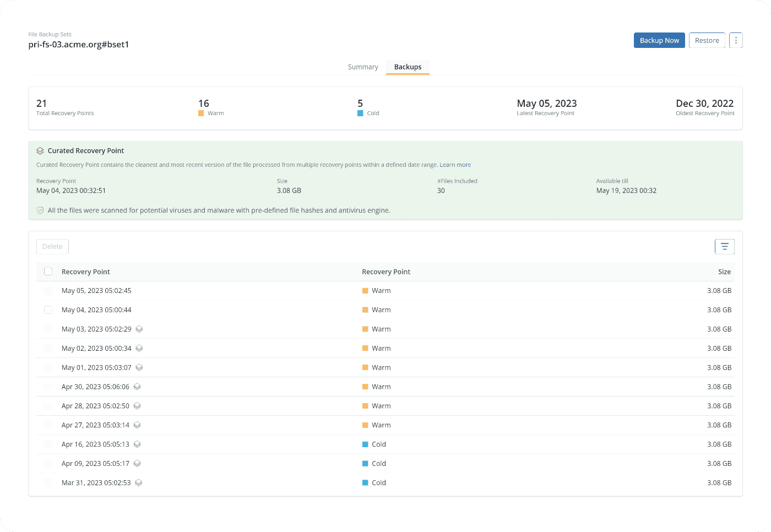Switch to the Summary tab
Screen dimensions: 771x532
[363, 67]
